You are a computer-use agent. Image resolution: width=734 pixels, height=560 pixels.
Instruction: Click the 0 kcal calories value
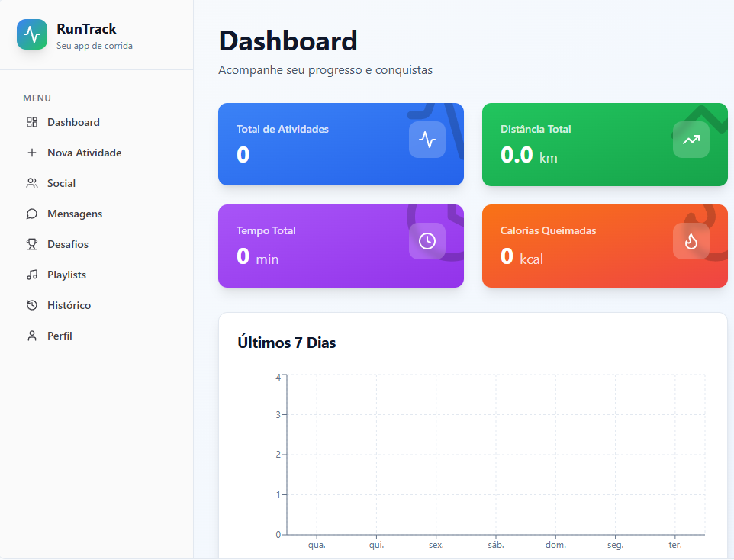pos(521,256)
